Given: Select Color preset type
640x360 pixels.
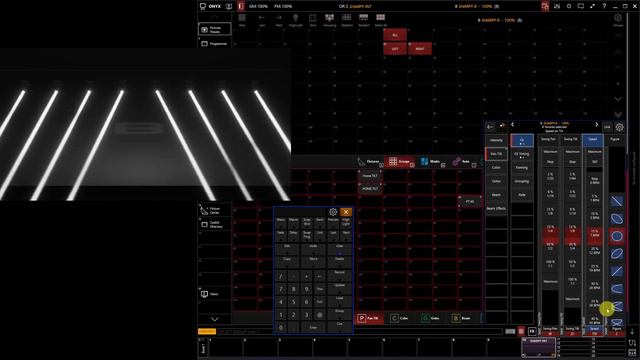Looking at the screenshot, I should (400, 318).
